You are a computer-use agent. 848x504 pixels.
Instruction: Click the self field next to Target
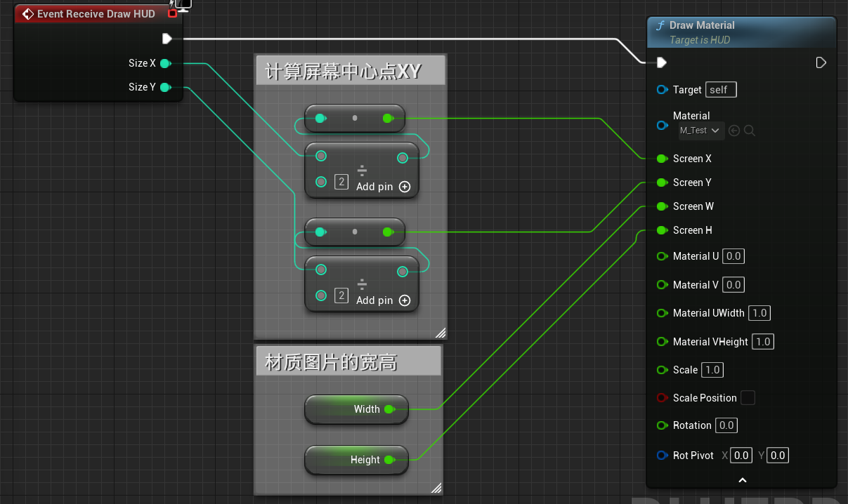pos(721,90)
